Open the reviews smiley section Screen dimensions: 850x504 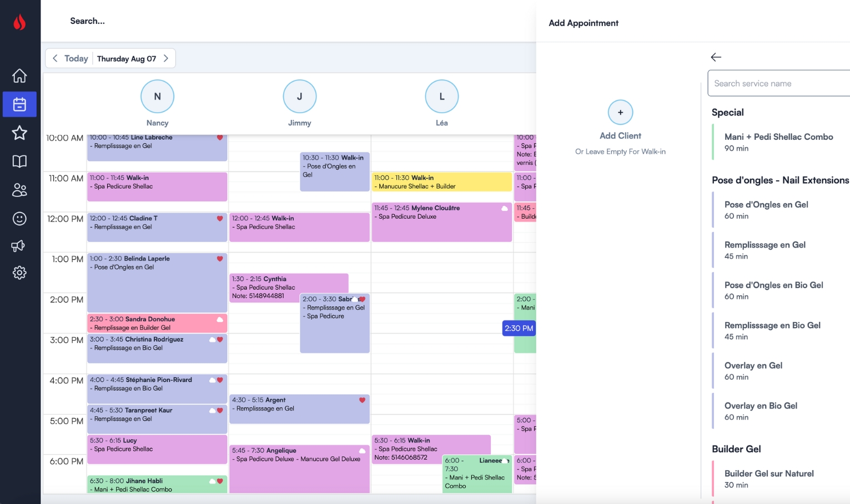[19, 219]
